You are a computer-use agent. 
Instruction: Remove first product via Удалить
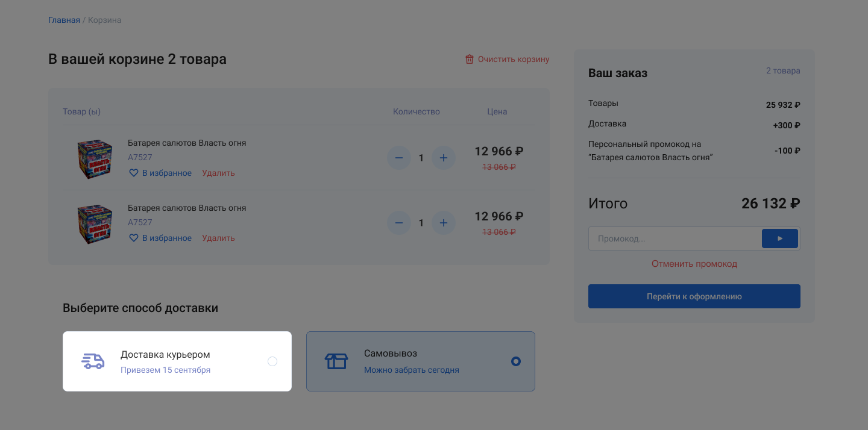coord(218,173)
